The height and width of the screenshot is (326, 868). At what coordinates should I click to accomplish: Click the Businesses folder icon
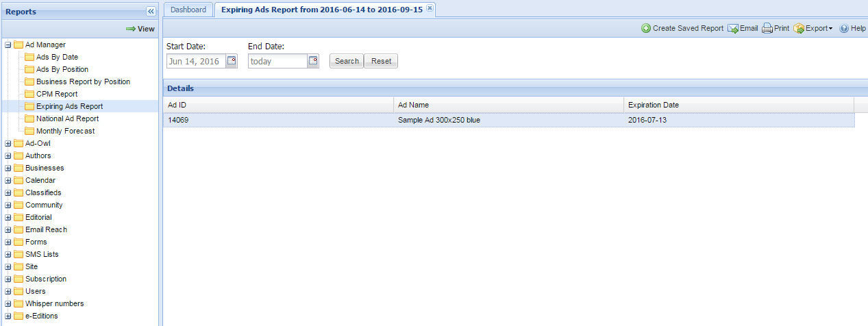click(18, 168)
